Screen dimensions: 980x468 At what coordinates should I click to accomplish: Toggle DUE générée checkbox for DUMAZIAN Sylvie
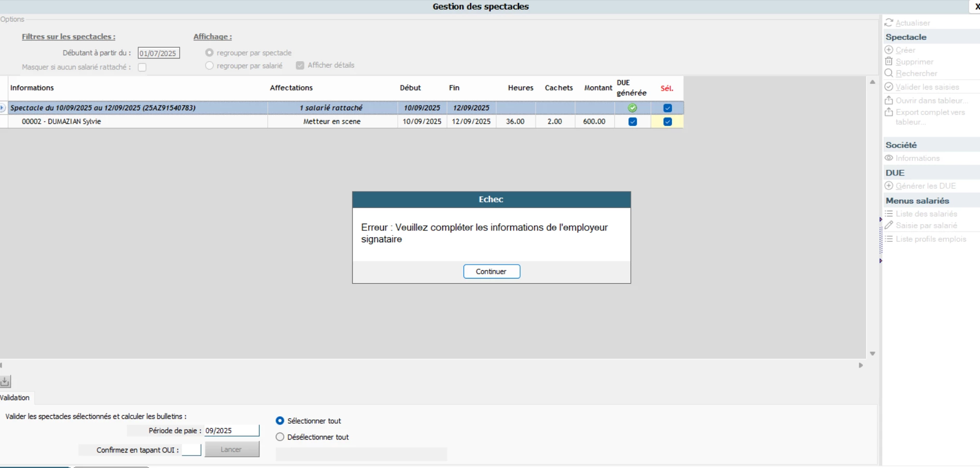[632, 122]
